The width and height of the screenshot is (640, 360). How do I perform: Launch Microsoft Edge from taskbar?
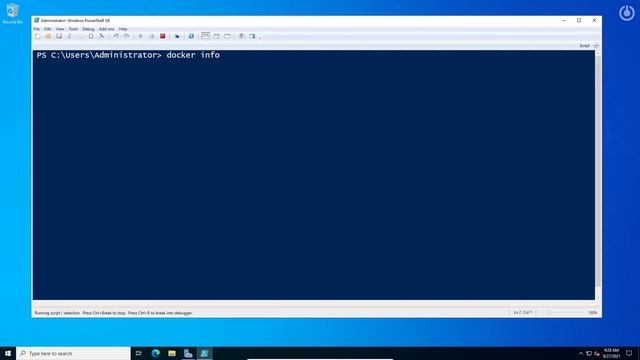(x=156, y=353)
